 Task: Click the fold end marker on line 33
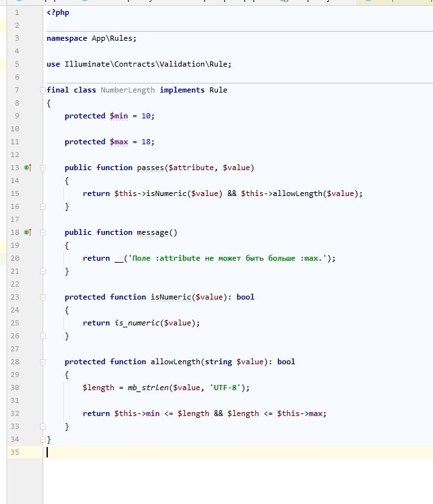pyautogui.click(x=43, y=426)
